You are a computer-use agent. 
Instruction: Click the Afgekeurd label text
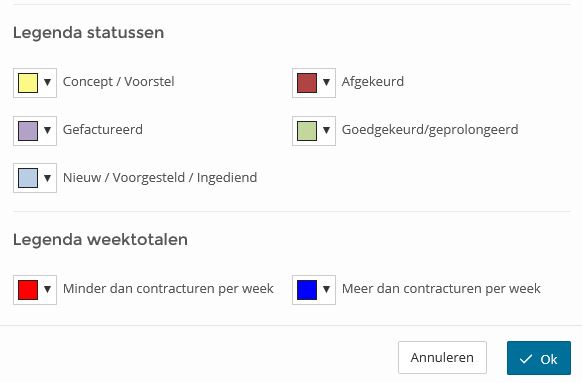click(373, 82)
